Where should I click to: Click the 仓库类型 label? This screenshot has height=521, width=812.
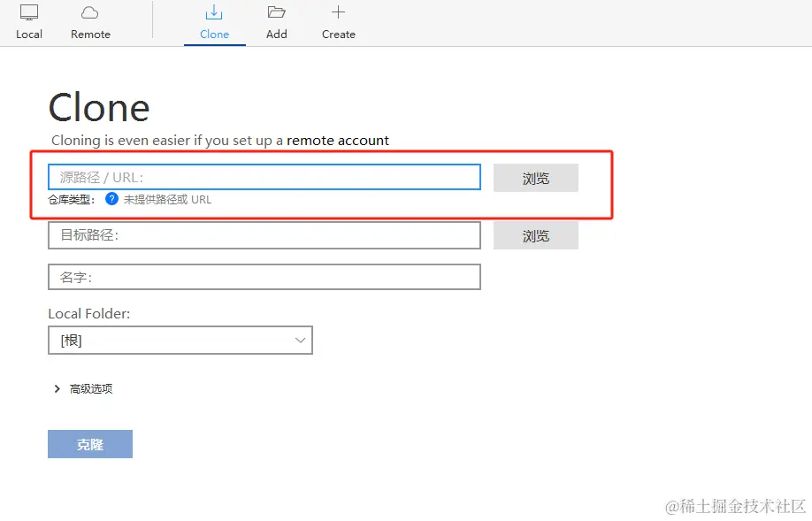point(72,199)
